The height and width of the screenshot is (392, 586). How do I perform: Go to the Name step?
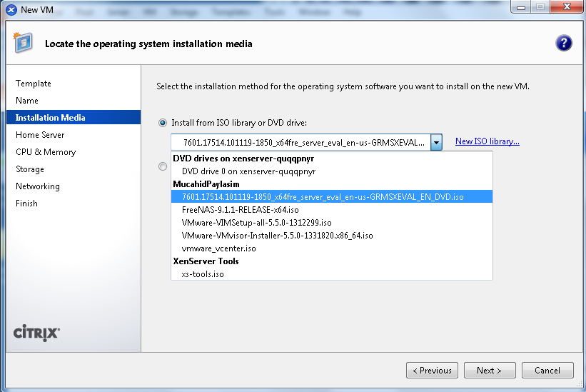(x=27, y=101)
